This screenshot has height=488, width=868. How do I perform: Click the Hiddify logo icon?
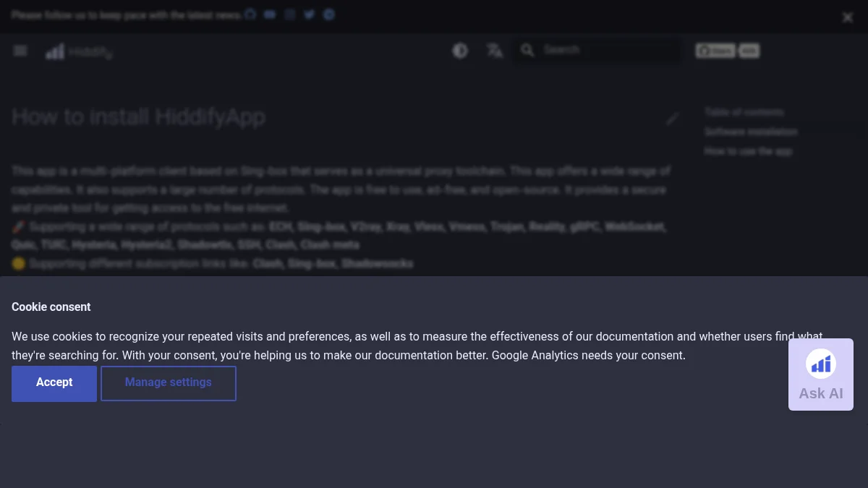tap(55, 51)
